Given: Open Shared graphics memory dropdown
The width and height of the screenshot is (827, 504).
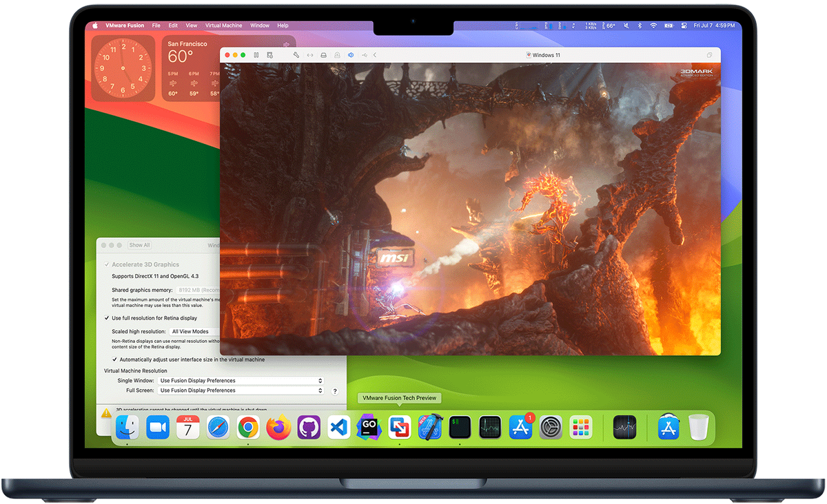Looking at the screenshot, I should [198, 291].
